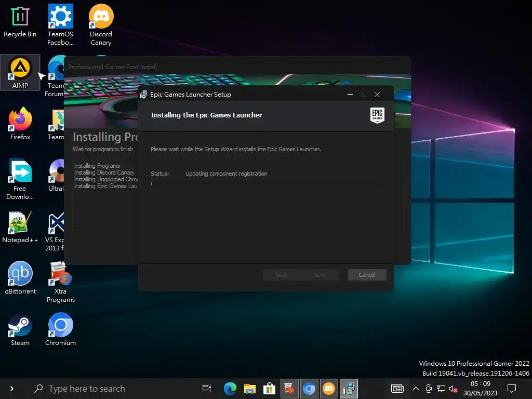Click the Meet Now tray icon

[x=429, y=389]
